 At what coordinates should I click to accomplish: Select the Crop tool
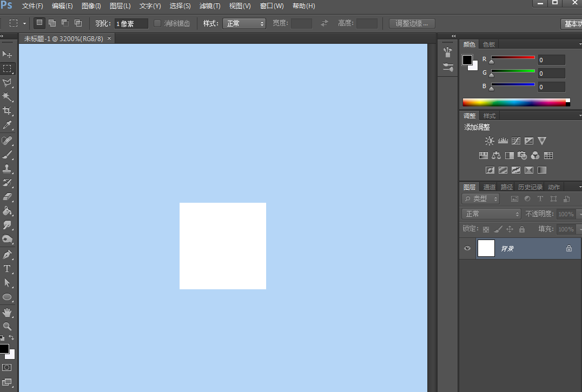click(x=7, y=110)
